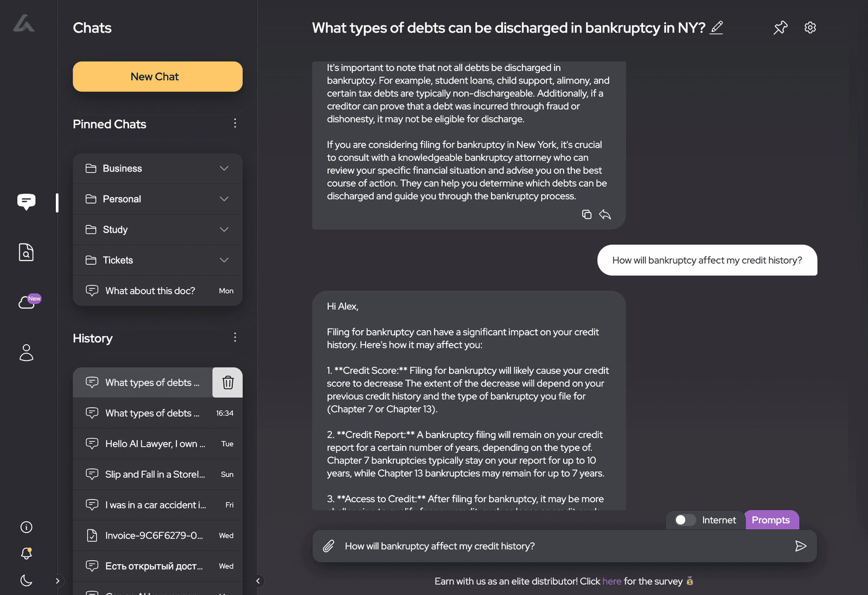Switch to dark mode moon icon
The image size is (868, 595).
click(x=26, y=580)
